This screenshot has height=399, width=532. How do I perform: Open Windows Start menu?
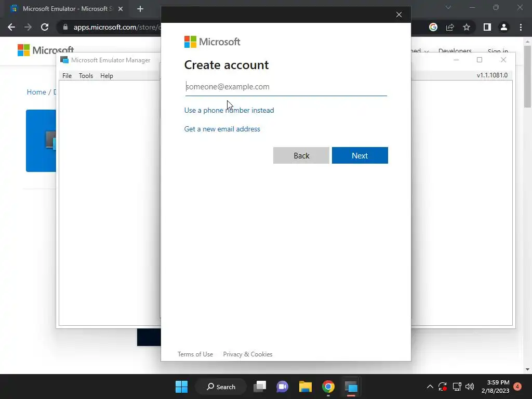[181, 387]
